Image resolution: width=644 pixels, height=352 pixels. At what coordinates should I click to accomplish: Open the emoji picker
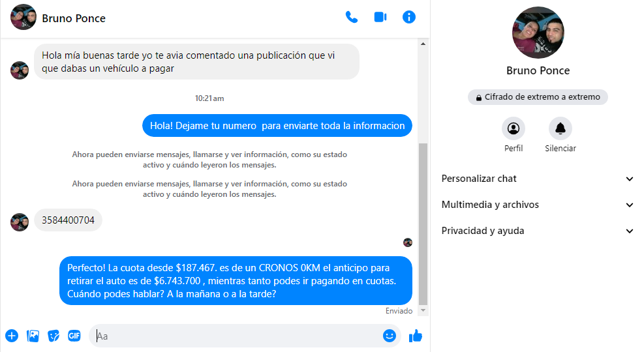coord(390,336)
